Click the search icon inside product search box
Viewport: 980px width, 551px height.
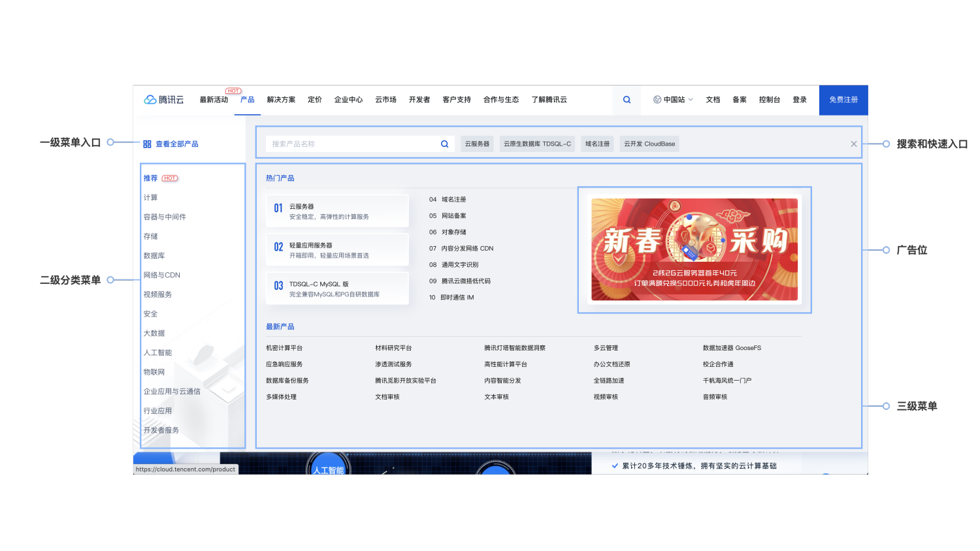(x=444, y=144)
